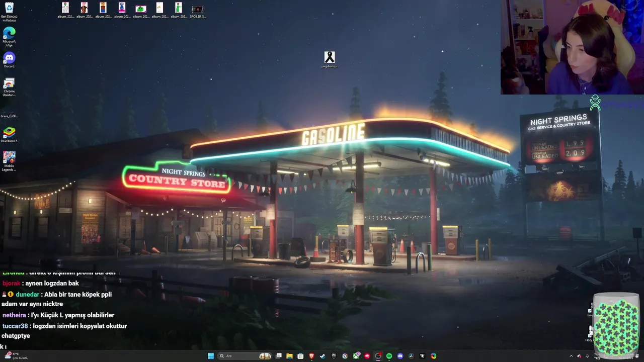The width and height of the screenshot is (644, 362).
Task: Select the SPOILER_S video file
Action: pyautogui.click(x=198, y=11)
